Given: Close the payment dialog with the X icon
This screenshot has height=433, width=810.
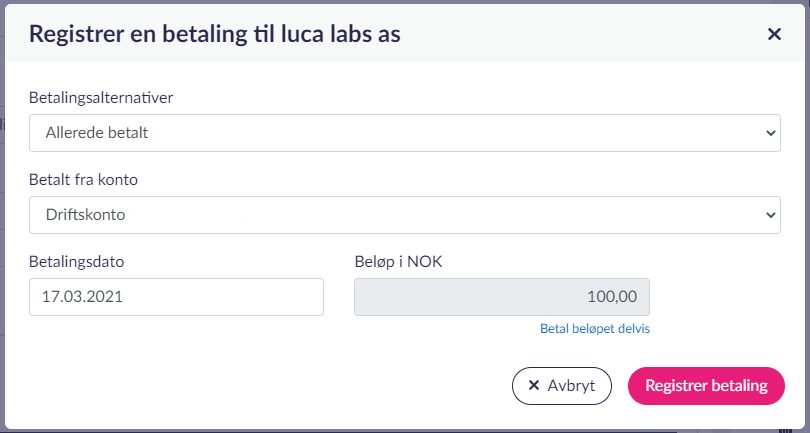Looking at the screenshot, I should coord(774,34).
